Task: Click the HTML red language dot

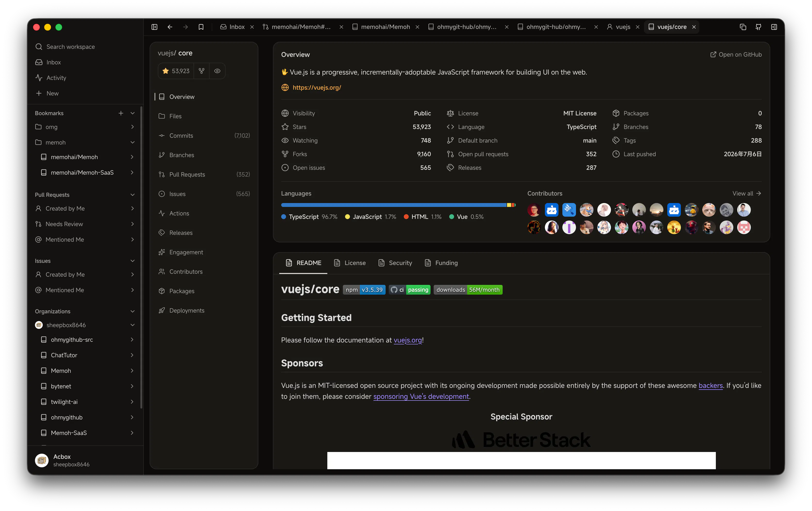Action: pyautogui.click(x=406, y=217)
